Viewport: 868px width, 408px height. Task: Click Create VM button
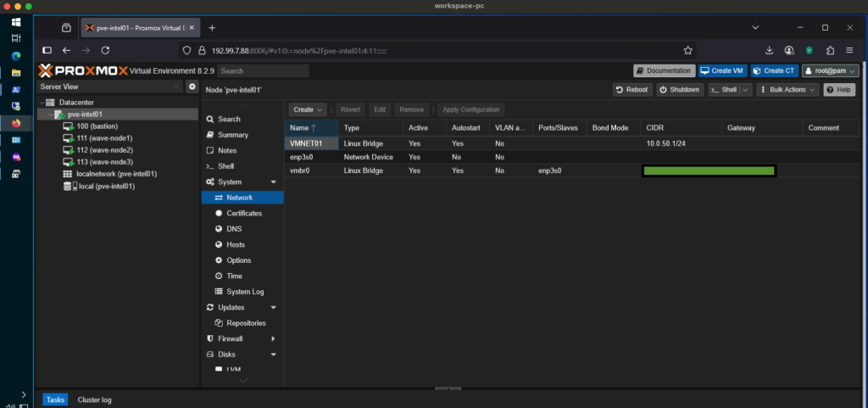(722, 71)
